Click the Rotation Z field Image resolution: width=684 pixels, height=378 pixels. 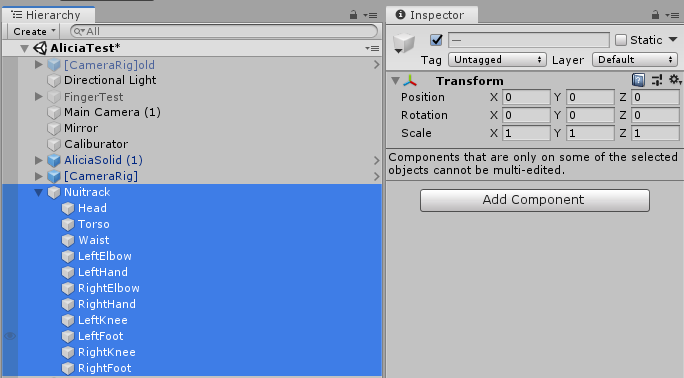click(655, 115)
